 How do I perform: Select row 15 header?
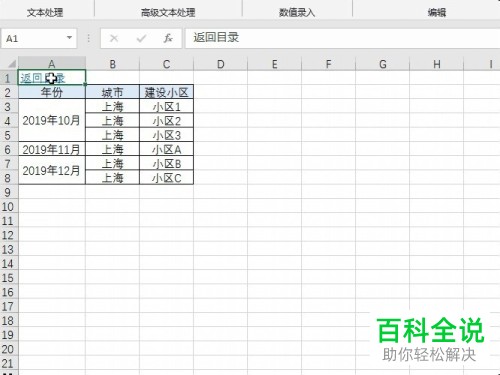coord(8,278)
